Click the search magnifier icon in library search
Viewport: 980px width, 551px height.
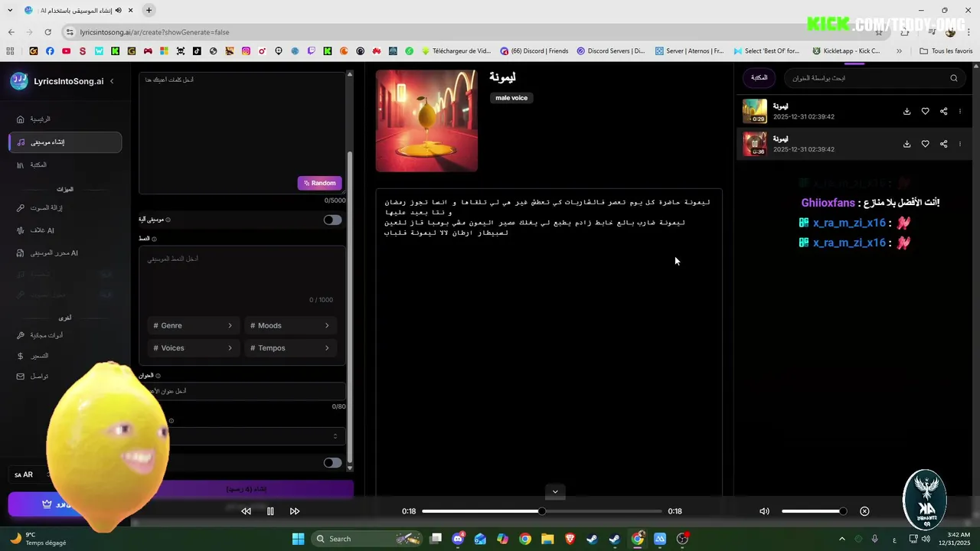(x=954, y=78)
